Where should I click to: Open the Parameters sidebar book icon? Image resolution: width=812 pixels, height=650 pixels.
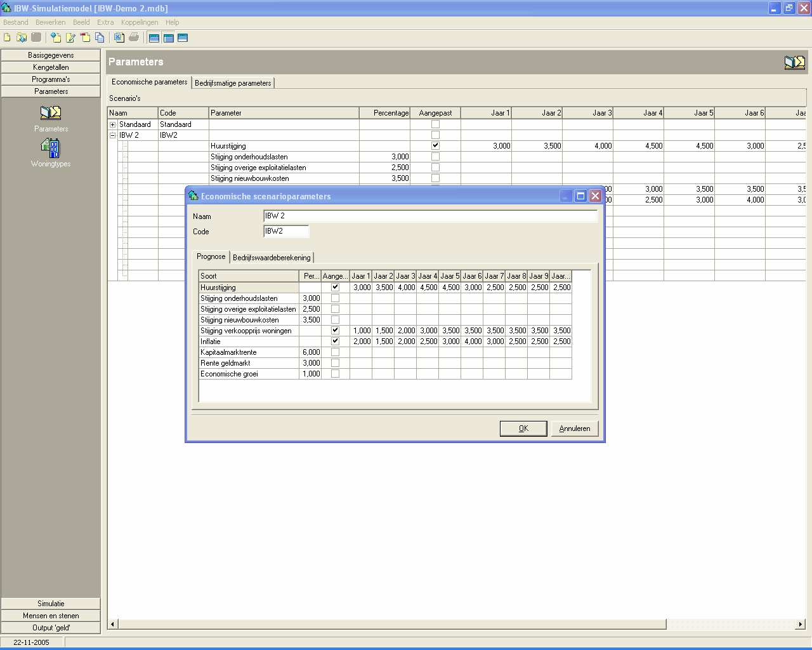click(x=51, y=113)
